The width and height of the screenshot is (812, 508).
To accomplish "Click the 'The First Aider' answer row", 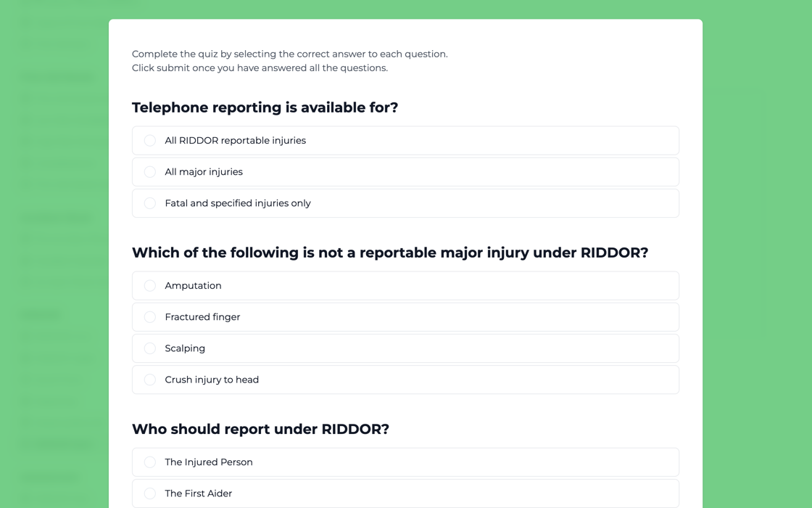I will click(x=405, y=493).
